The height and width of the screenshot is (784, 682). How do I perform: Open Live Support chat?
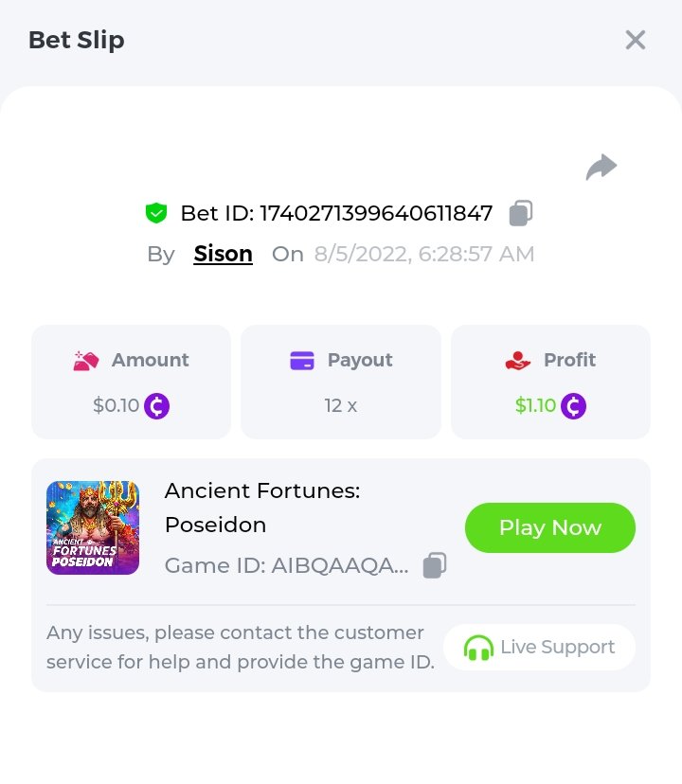pos(539,648)
